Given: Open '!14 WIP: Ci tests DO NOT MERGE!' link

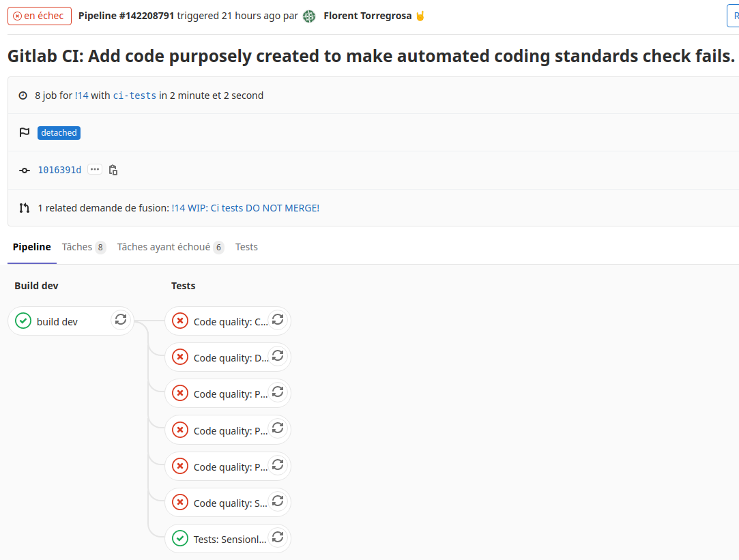Looking at the screenshot, I should [x=245, y=208].
